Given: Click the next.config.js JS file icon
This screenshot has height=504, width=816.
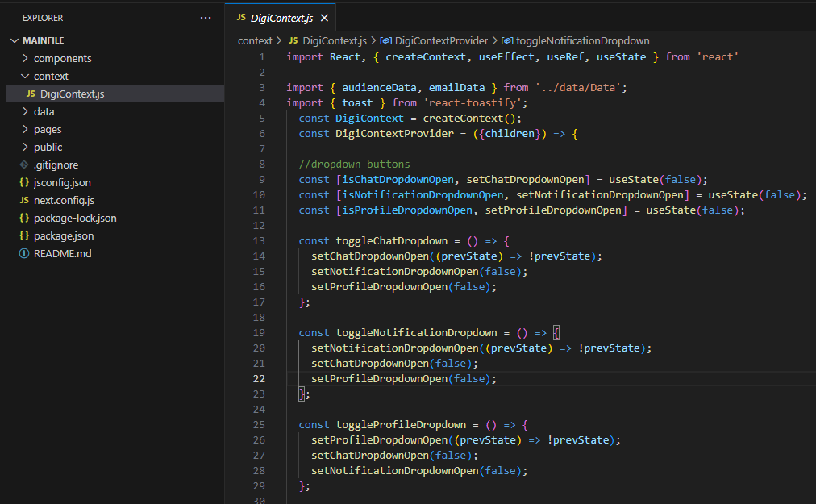Looking at the screenshot, I should point(24,200).
